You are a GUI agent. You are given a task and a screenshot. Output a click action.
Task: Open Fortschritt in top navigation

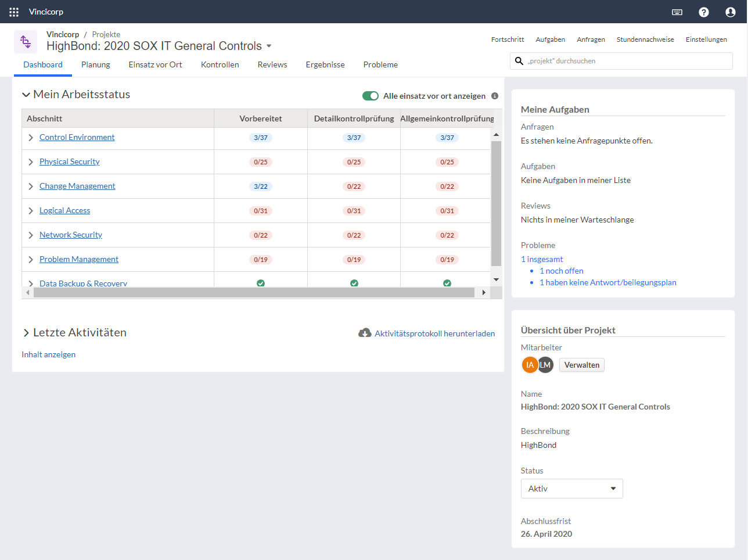508,40
